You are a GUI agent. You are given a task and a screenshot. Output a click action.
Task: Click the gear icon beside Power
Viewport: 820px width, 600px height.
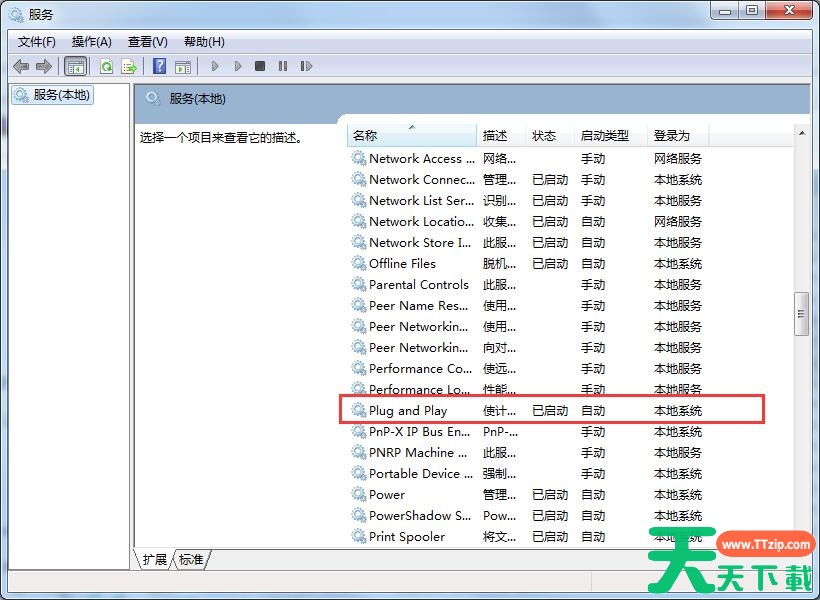(359, 494)
